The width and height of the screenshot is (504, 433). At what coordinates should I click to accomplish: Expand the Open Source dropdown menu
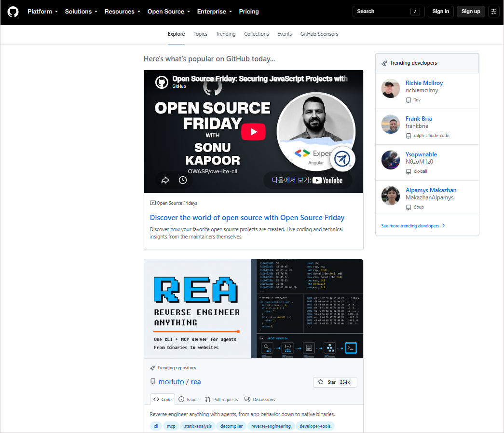pos(169,12)
